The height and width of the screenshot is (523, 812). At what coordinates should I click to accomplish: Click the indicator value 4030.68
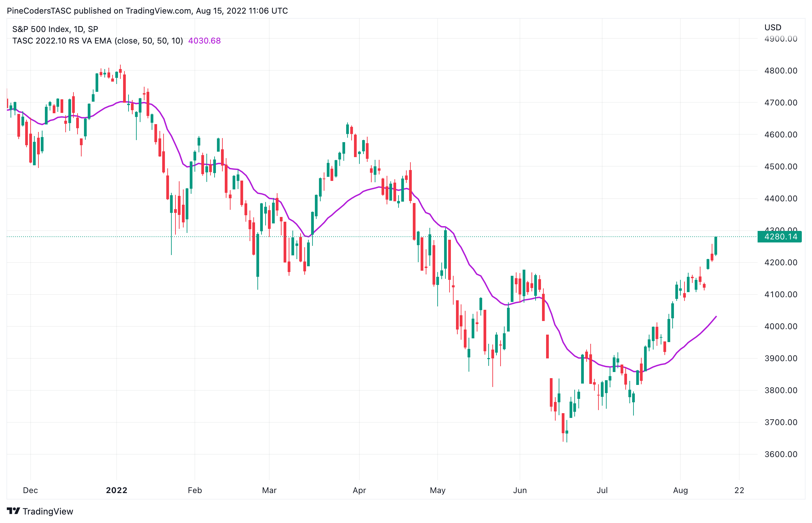pyautogui.click(x=204, y=41)
